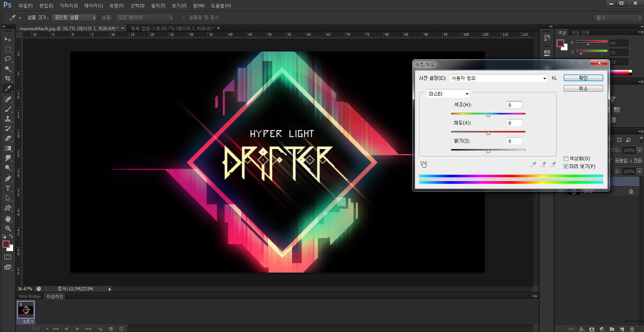The image size is (644, 332).
Task: Click the on-image adjustment hand icon
Action: [424, 164]
